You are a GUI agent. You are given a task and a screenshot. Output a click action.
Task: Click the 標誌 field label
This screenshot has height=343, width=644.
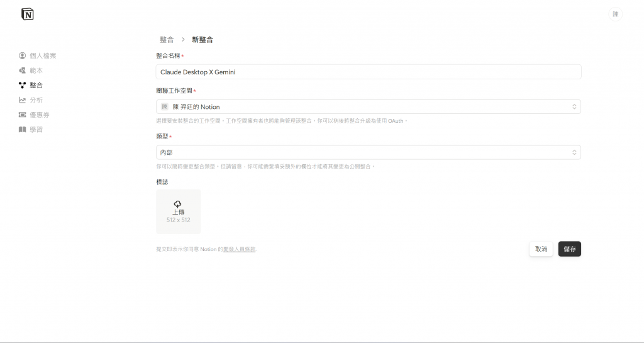pos(162,182)
